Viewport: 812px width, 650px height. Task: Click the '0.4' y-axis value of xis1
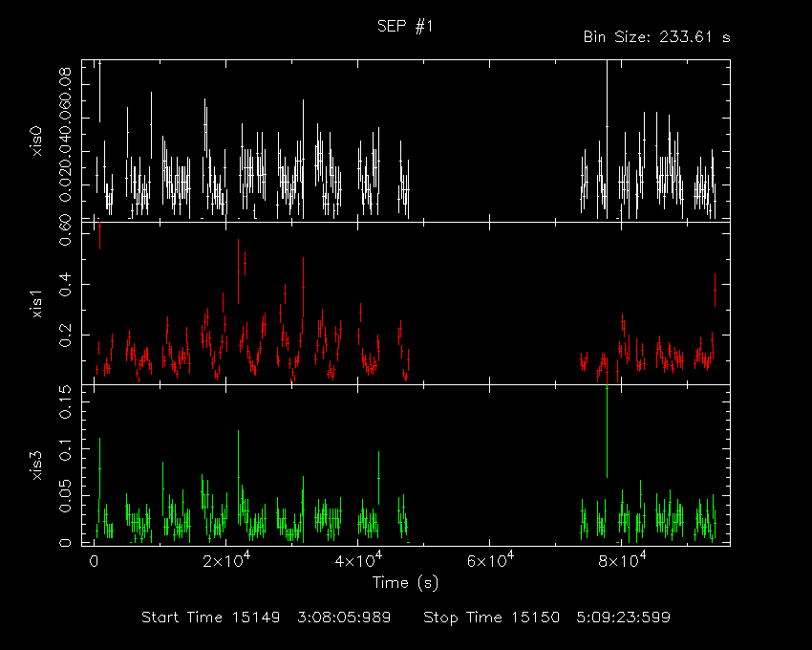pyautogui.click(x=66, y=285)
